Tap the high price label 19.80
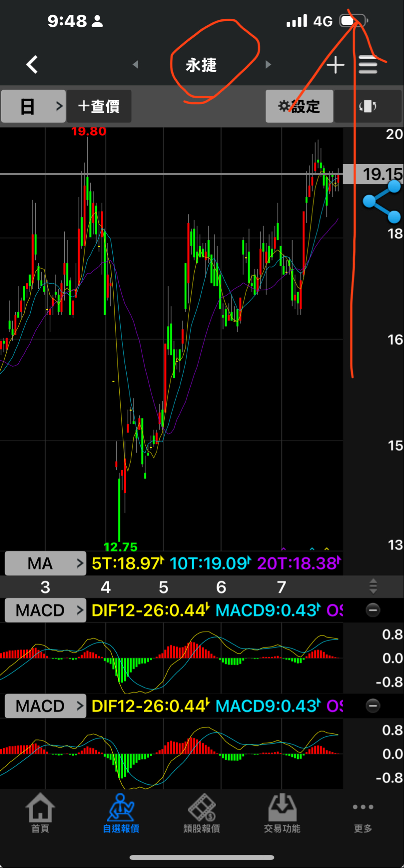This screenshot has height=868, width=404. click(89, 132)
